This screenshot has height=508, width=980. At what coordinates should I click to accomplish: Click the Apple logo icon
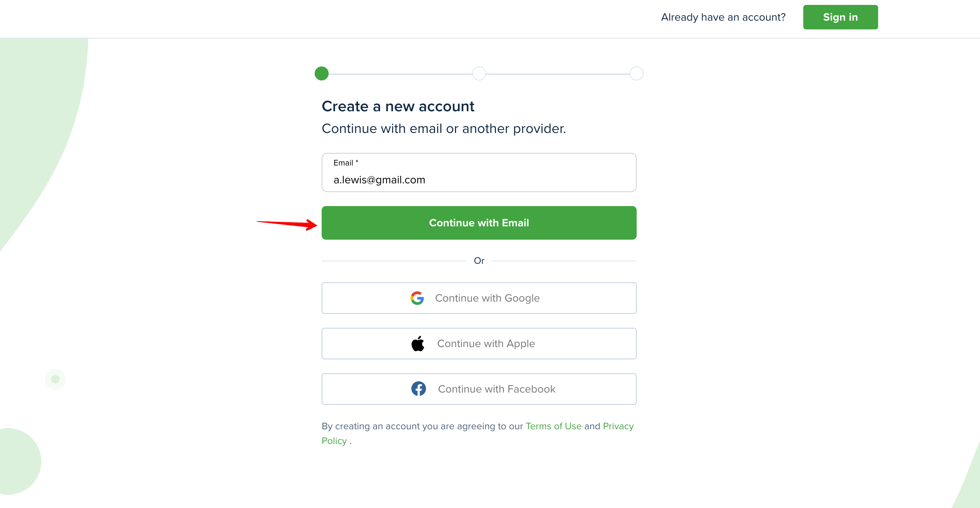pos(418,343)
